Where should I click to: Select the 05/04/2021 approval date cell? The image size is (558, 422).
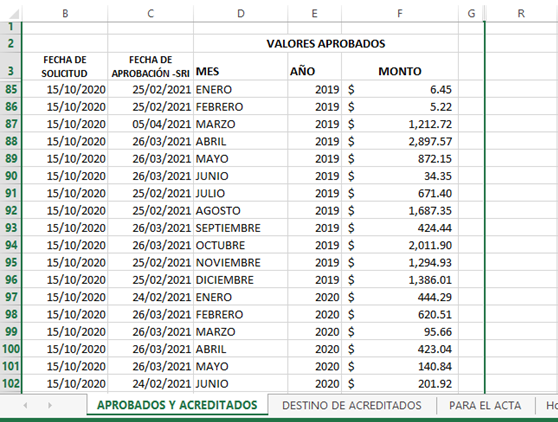151,124
